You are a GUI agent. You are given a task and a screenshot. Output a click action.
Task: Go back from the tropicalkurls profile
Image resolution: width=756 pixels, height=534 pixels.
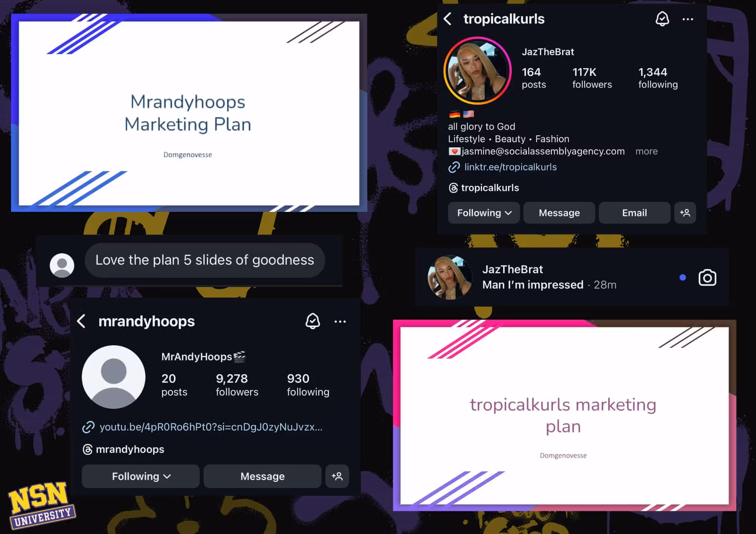click(448, 19)
